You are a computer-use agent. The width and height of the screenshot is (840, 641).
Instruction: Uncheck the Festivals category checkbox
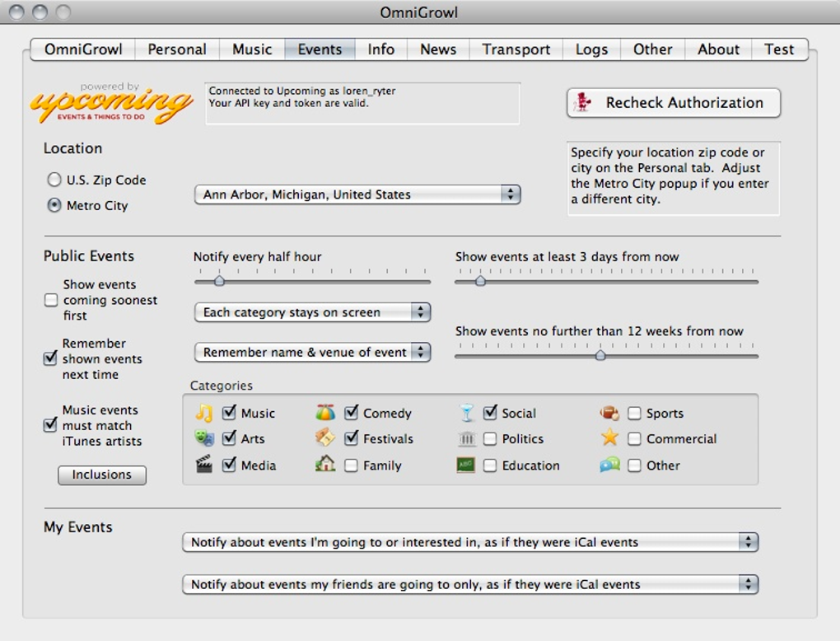(352, 437)
